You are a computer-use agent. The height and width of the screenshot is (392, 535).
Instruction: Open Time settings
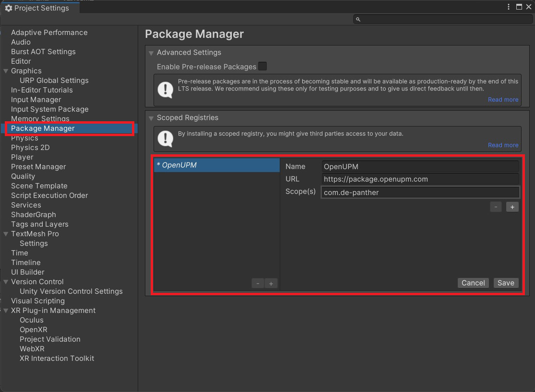[x=20, y=253]
